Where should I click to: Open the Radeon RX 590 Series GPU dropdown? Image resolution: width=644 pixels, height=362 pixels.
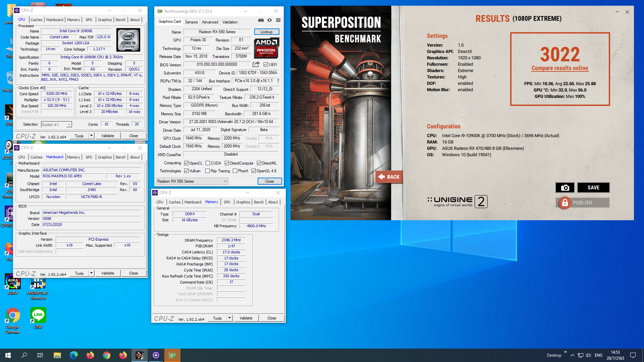point(192,181)
